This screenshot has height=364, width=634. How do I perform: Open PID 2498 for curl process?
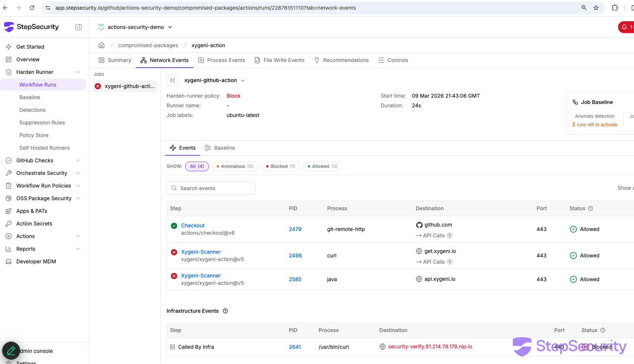click(295, 256)
